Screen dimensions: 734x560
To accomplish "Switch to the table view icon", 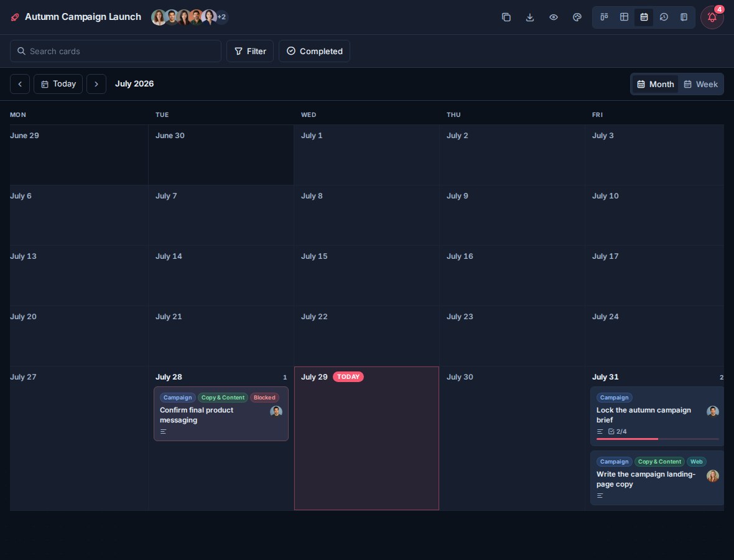I will [x=624, y=17].
